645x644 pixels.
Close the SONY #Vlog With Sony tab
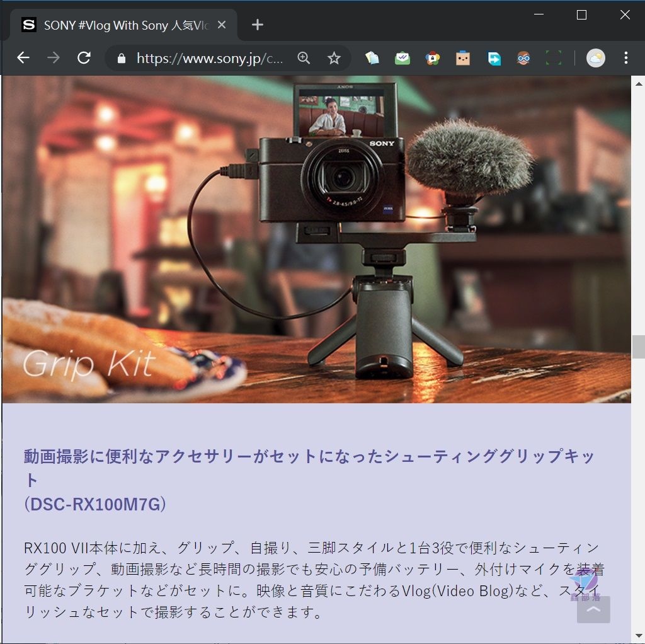(222, 25)
